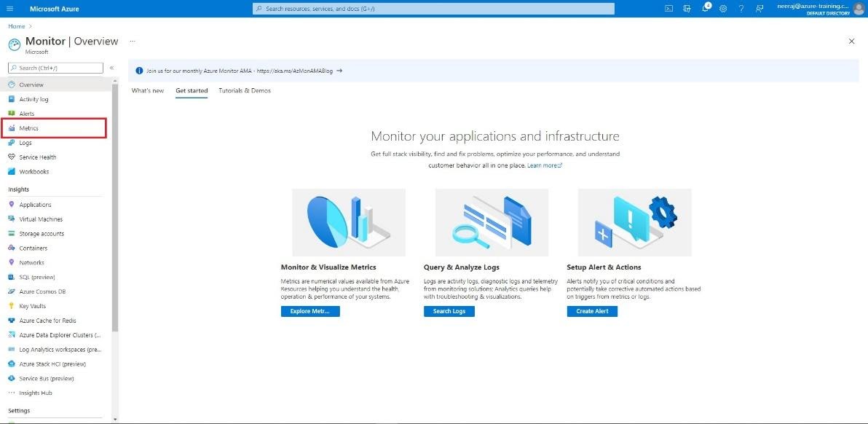Click the Activity log icon in the sidebar
Screen dimensions: 868x424
[12, 99]
